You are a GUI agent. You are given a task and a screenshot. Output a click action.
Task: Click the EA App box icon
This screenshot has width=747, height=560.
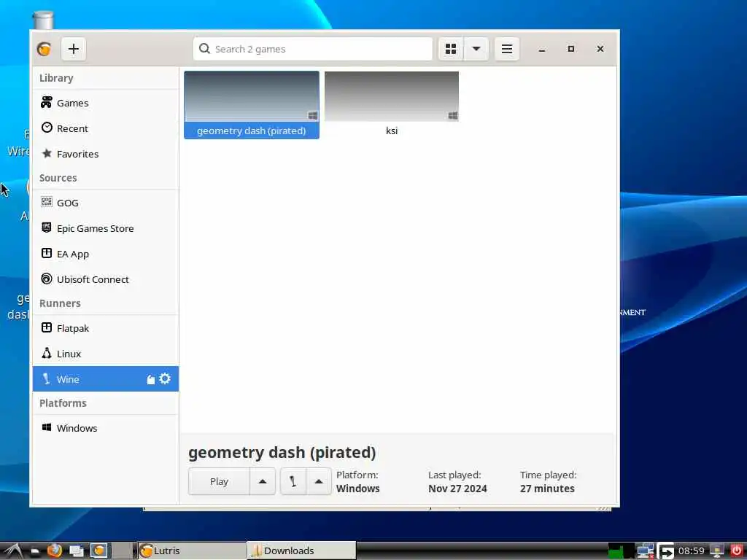(46, 253)
